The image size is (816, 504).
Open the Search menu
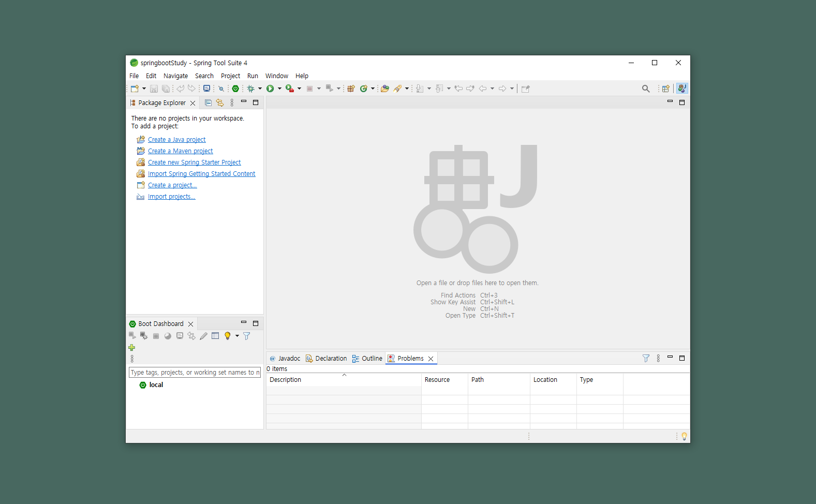click(x=204, y=76)
